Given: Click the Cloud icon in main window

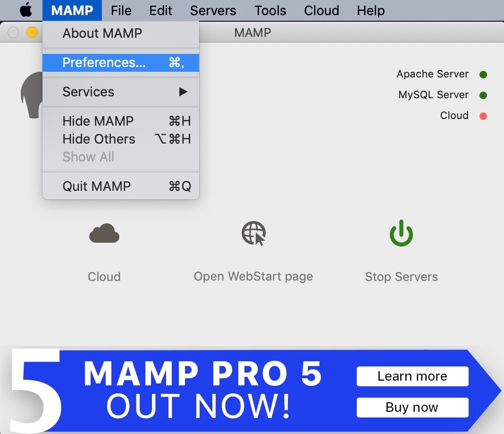Looking at the screenshot, I should [104, 234].
